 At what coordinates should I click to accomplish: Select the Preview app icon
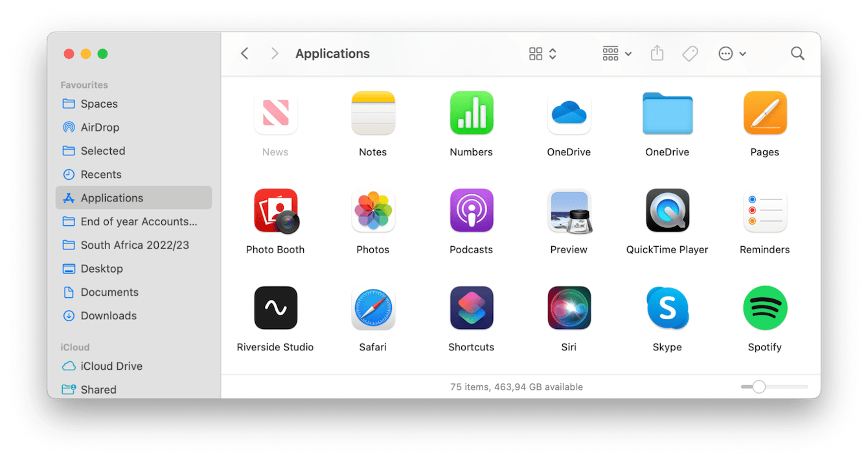pos(569,211)
